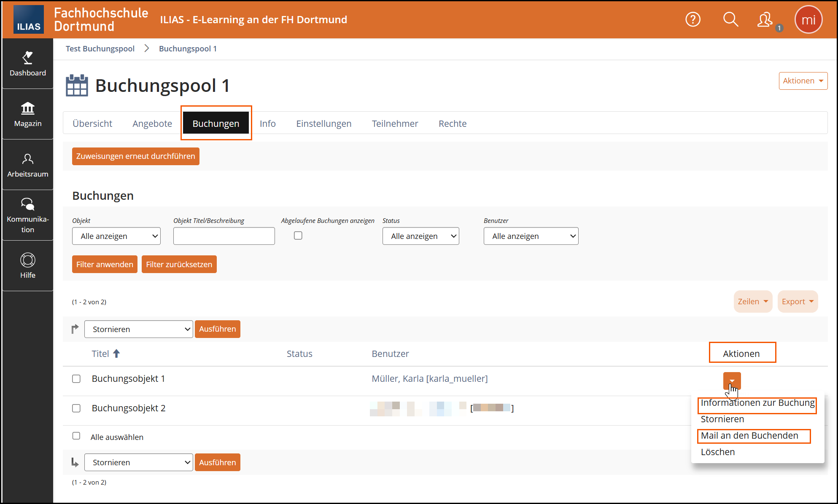Click Zuweisungen erneut durchführen button

(x=135, y=156)
